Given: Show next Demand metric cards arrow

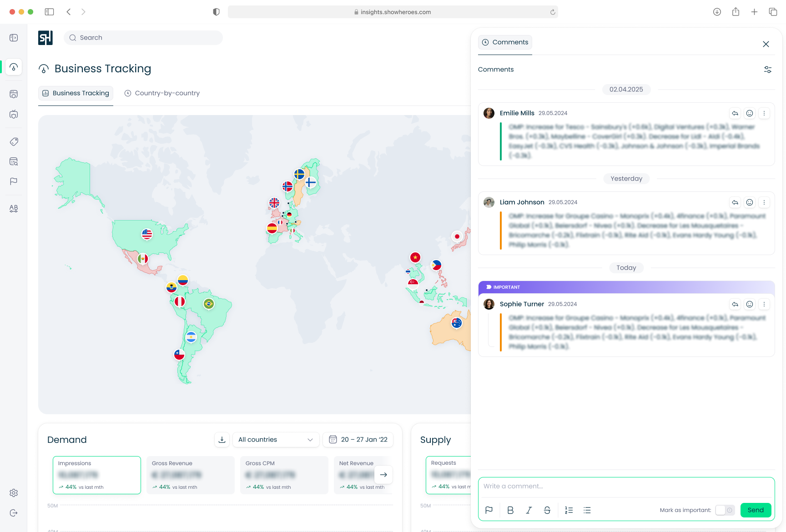Looking at the screenshot, I should coord(383,475).
